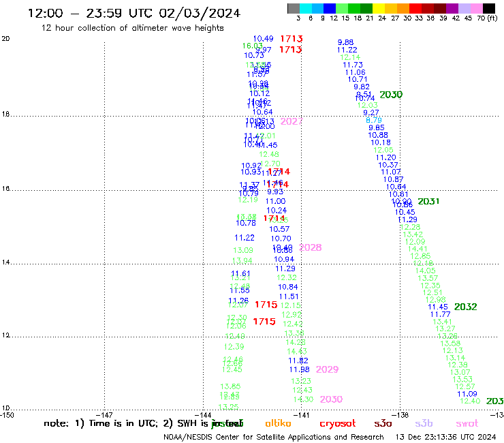Click the cyan swatch in the color scale
This screenshot has width=504, height=443.
[306, 8]
